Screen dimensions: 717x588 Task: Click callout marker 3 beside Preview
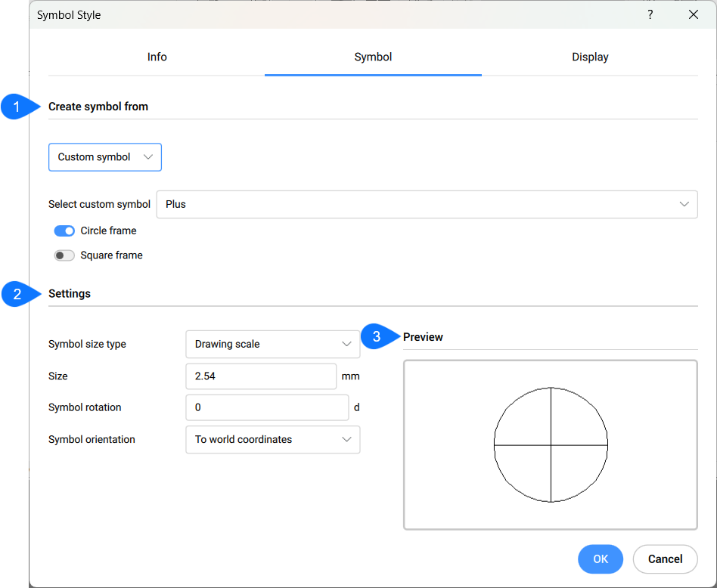377,337
